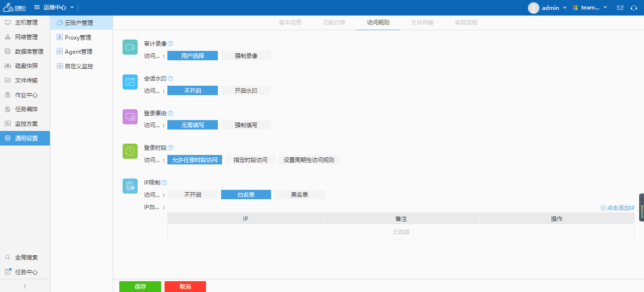The width and height of the screenshot is (644, 292).
Task: Switch to the 文件传输 tab
Action: coord(422,23)
